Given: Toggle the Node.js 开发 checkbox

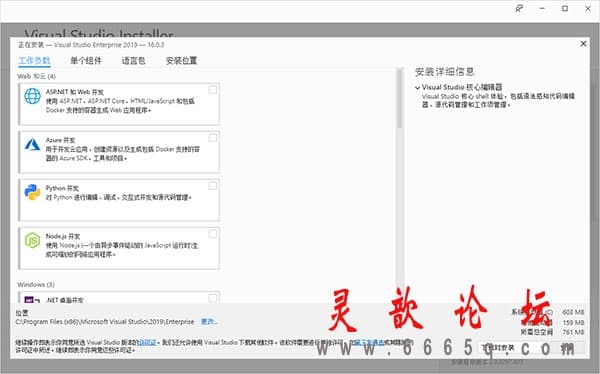Looking at the screenshot, I should pyautogui.click(x=212, y=234).
